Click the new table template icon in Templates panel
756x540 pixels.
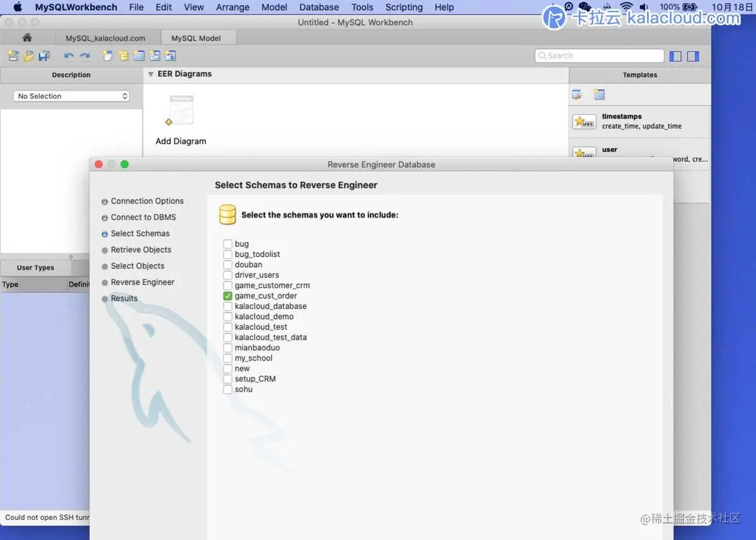[x=599, y=95]
